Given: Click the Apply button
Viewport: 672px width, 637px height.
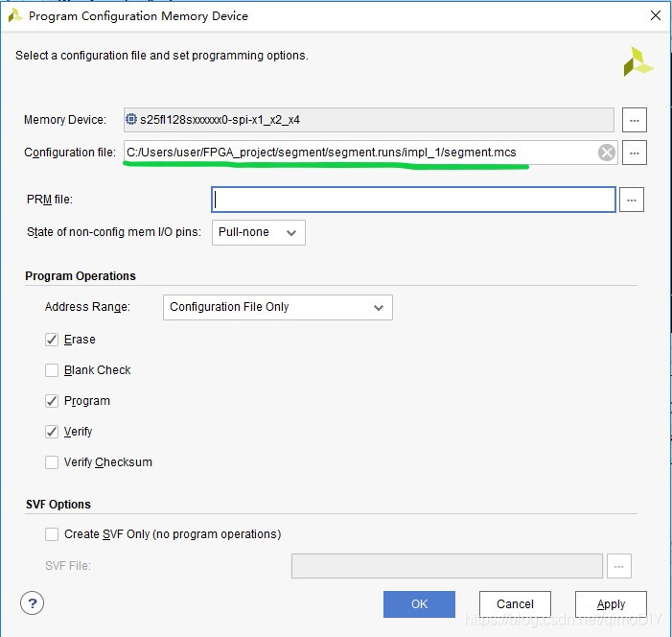Looking at the screenshot, I should coord(611,604).
